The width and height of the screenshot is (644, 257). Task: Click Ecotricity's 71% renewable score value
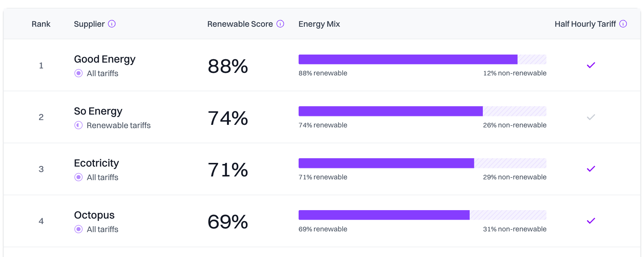point(228,170)
